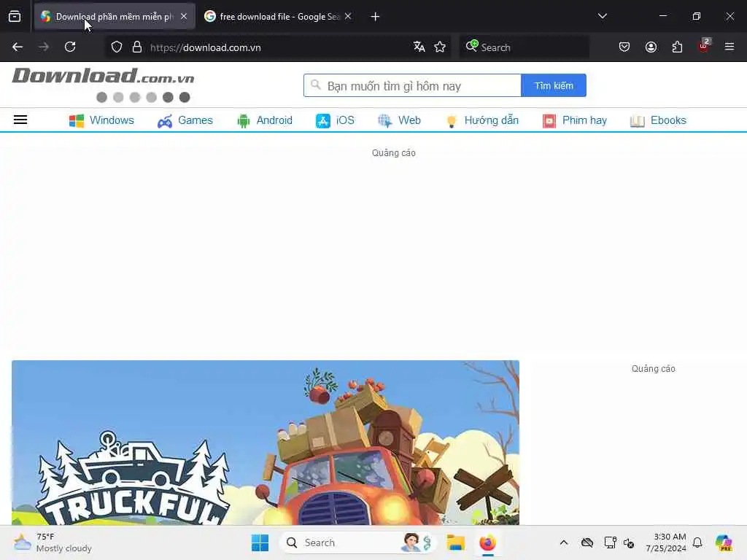Open new tab with plus
Screen dimensions: 747x560
(x=376, y=17)
